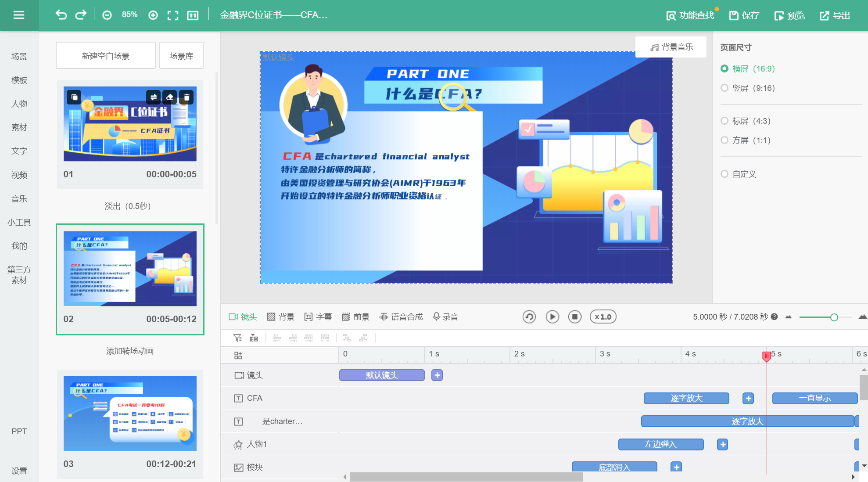
Task: Replace scene 01 with swap icon
Action: point(153,97)
